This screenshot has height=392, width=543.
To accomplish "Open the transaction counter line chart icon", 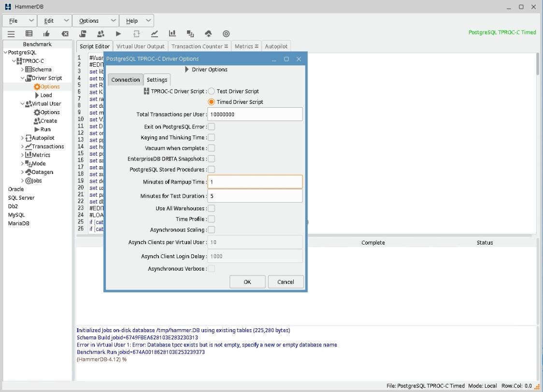I will point(154,34).
